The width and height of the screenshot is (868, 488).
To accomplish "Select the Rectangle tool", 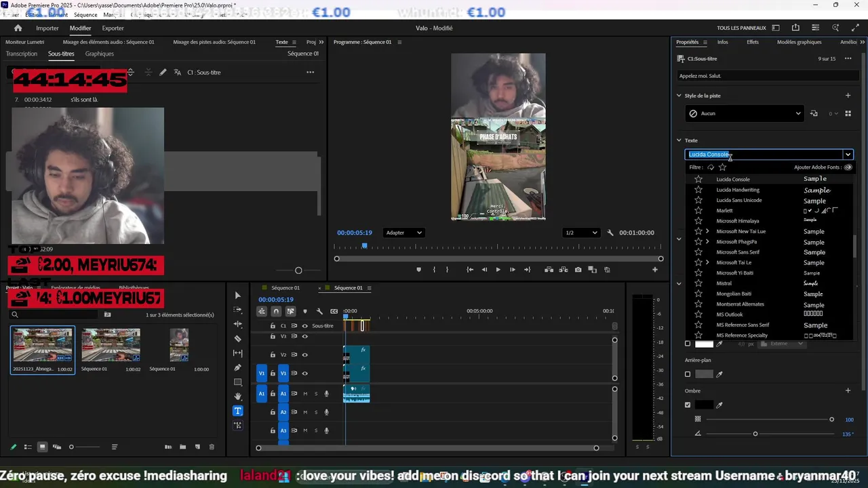I will (237, 382).
